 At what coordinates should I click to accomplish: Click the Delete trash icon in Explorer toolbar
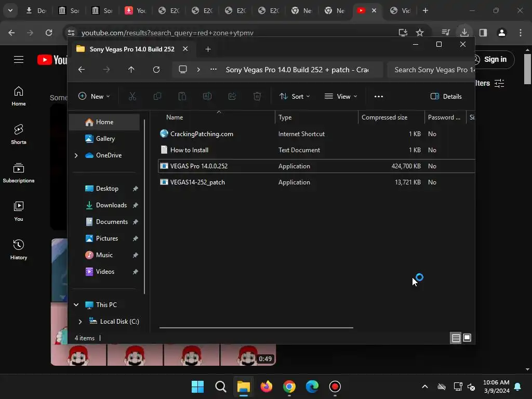(x=257, y=96)
